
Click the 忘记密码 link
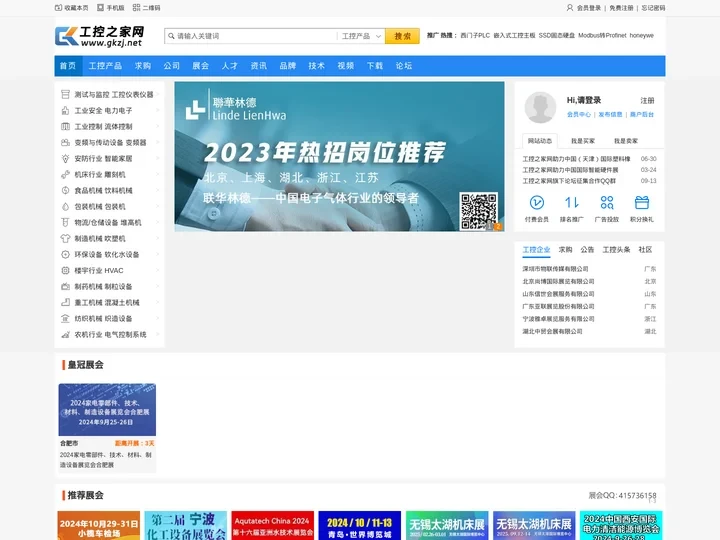click(653, 8)
